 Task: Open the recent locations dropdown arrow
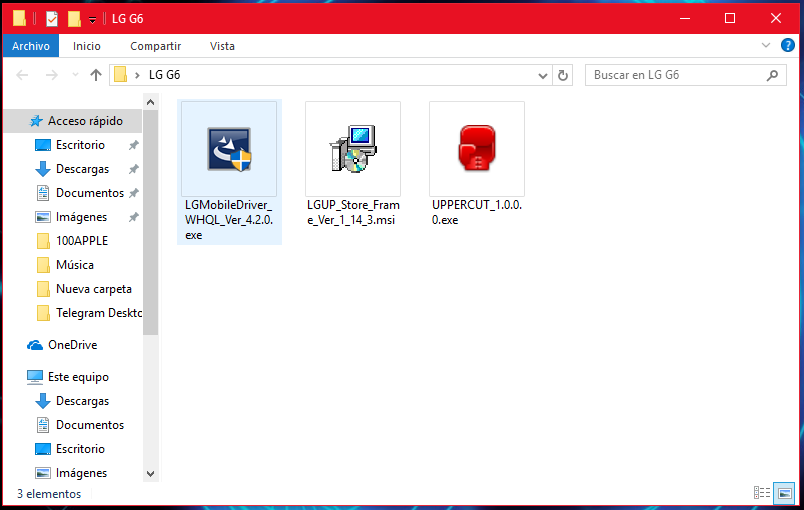coord(73,75)
